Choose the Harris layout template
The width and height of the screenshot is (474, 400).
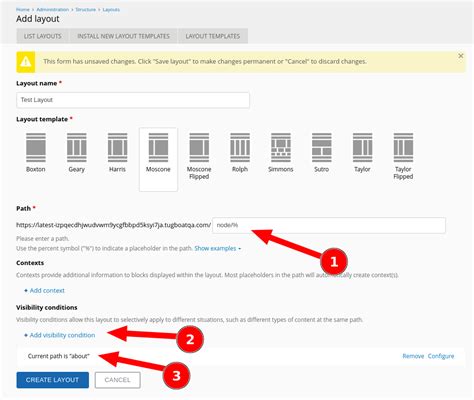tap(117, 153)
